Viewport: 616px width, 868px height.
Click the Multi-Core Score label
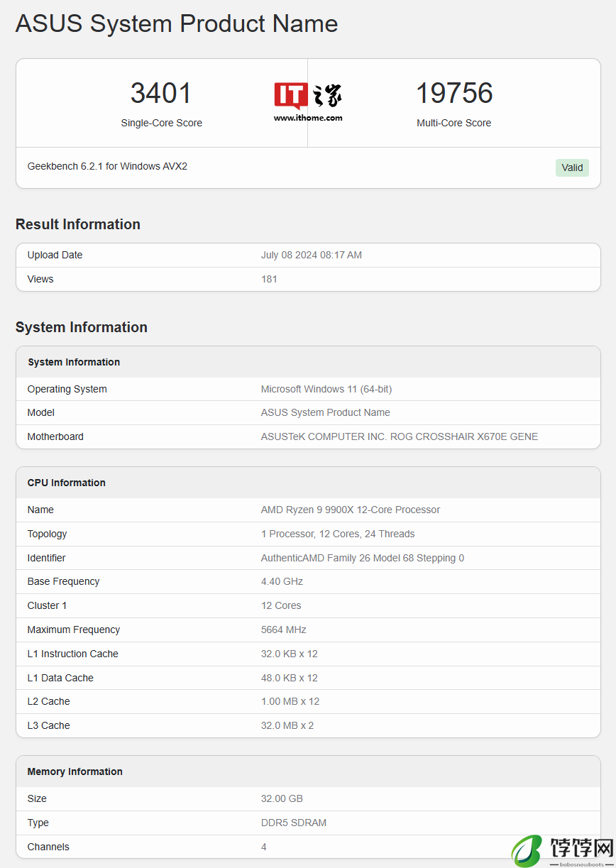[x=454, y=123]
